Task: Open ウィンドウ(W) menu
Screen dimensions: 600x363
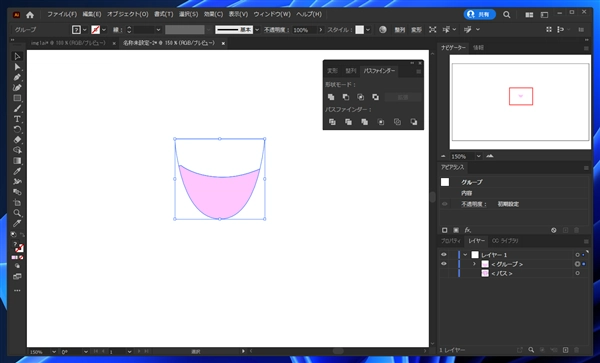Action: (x=272, y=15)
